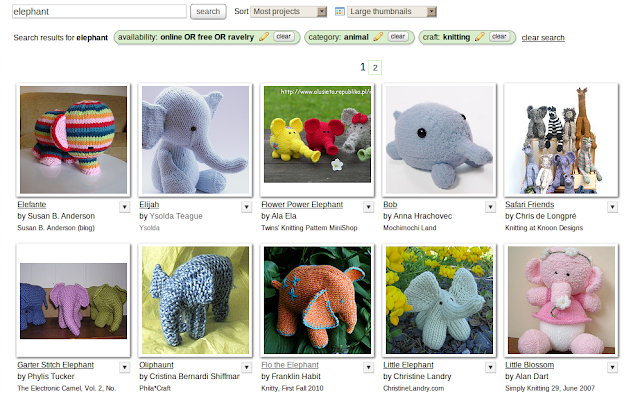Open the Oliphaunt pattern link
Viewport: 640px width, 399px height.
(156, 365)
